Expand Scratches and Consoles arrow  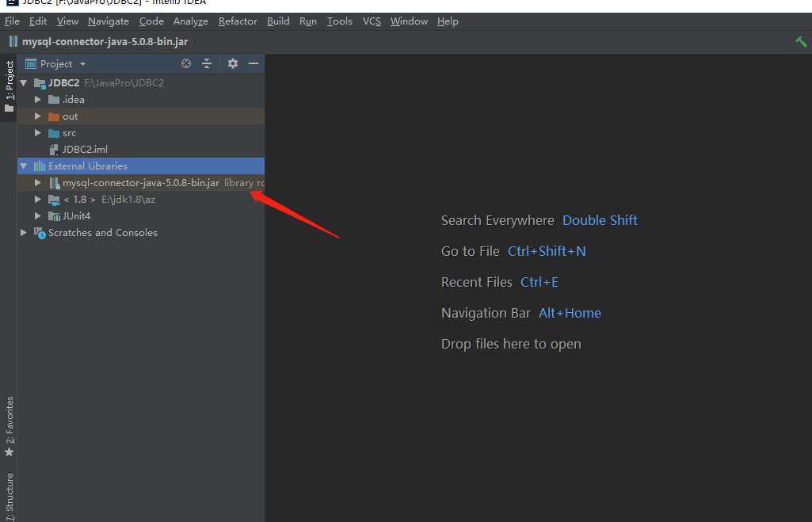23,233
